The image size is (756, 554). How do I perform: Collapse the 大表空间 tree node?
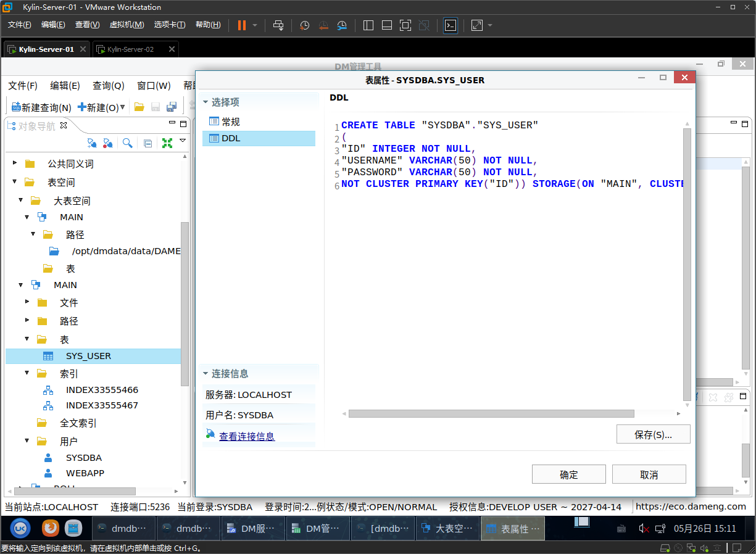tap(21, 201)
